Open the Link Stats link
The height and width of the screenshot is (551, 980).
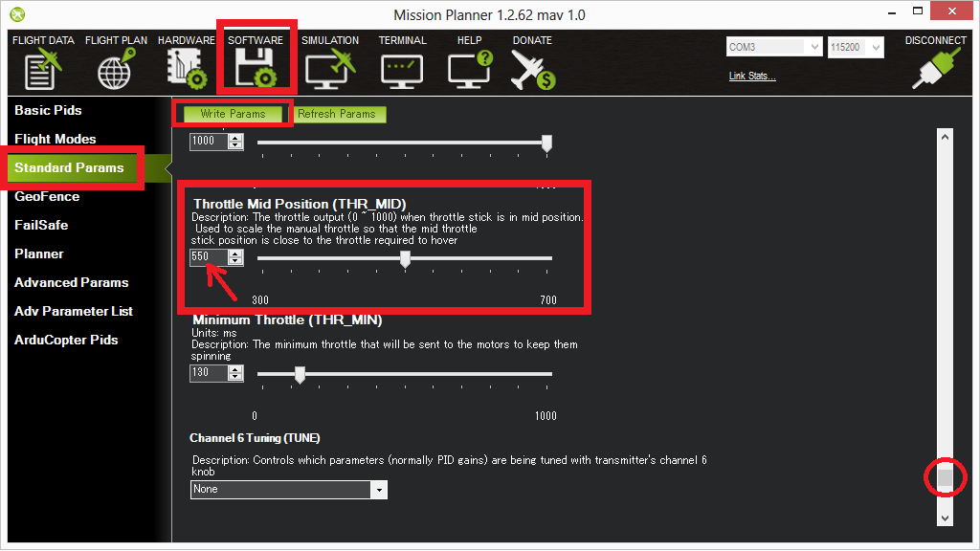[x=752, y=76]
